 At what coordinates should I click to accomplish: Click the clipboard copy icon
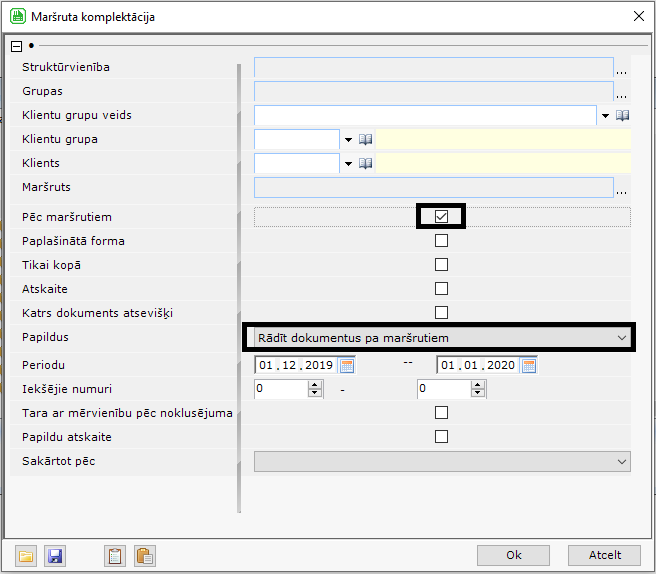click(115, 556)
